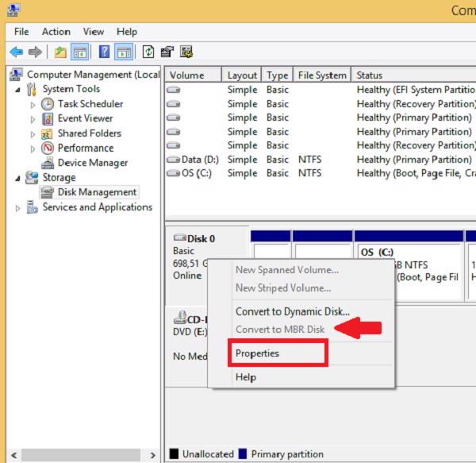Select Device Manager in the tree
Viewport: 476px width, 463px height.
(92, 163)
